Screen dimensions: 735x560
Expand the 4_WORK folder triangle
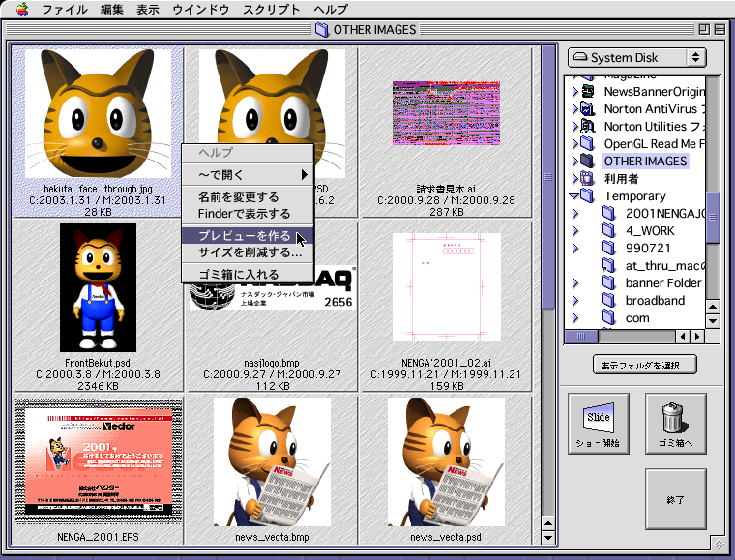point(575,230)
